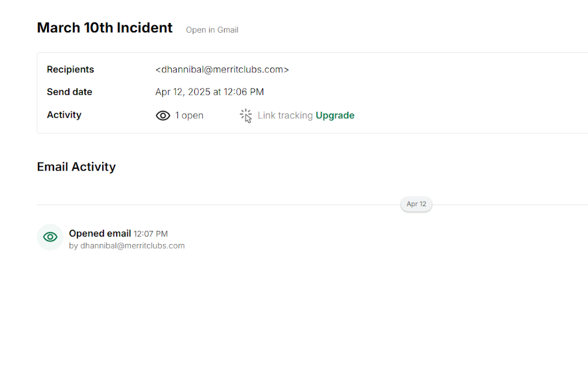This screenshot has height=375, width=588.
Task: Click the "by dhannibal@merritclubs.com" opener text
Action: click(x=127, y=246)
